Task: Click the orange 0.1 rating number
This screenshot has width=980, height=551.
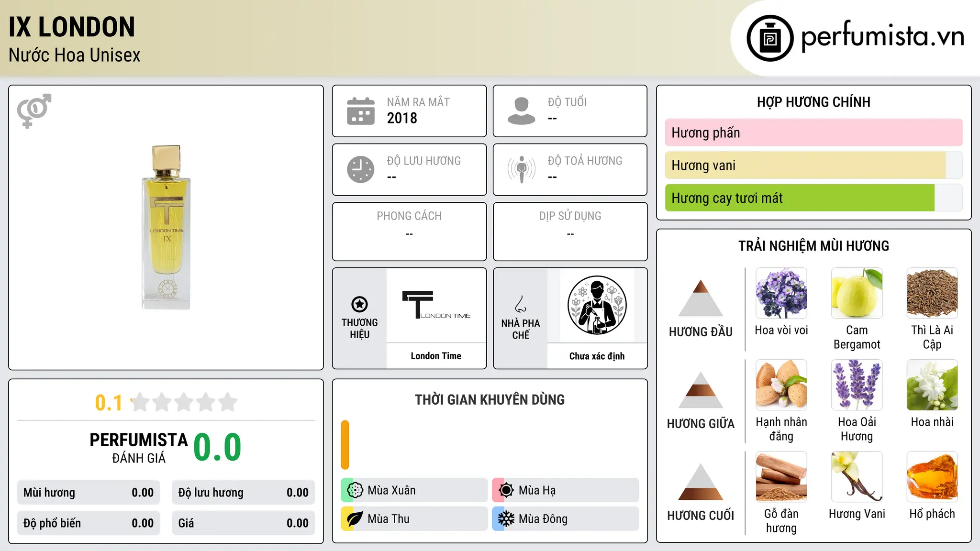Action: [x=109, y=403]
